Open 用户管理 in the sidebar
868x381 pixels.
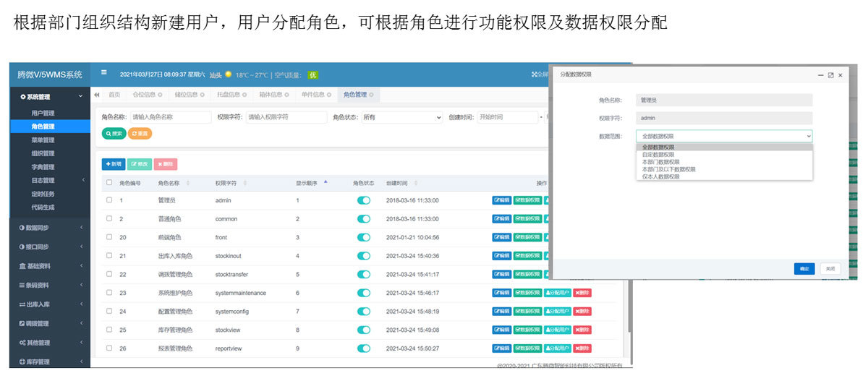[43, 114]
